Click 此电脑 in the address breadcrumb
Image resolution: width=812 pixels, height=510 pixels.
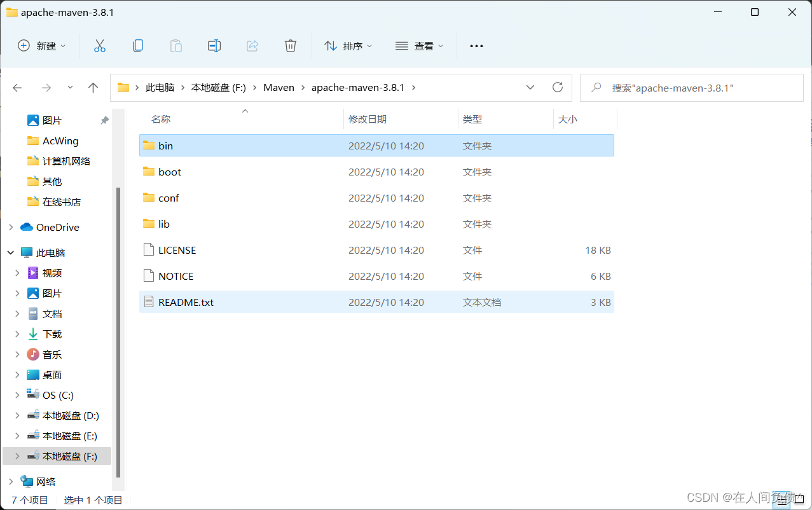(x=160, y=88)
